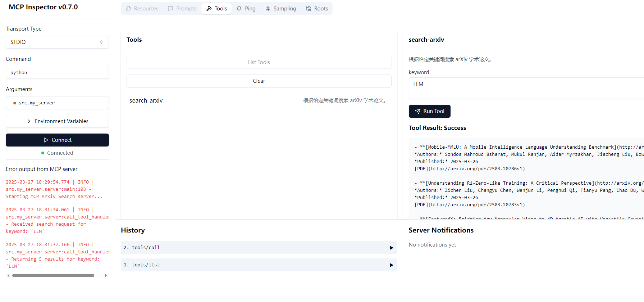Viewport: 644px width, 302px height.
Task: Click the Ping bell icon
Action: (x=239, y=9)
